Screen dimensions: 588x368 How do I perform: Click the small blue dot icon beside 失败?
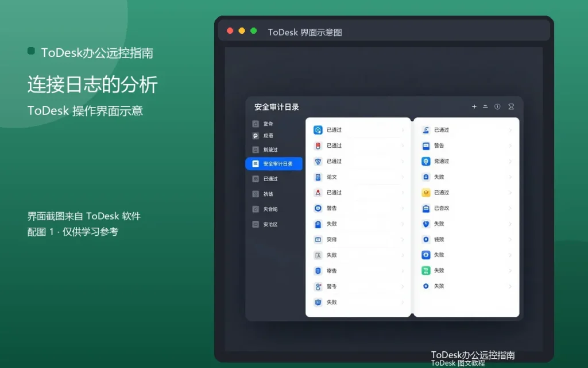pos(426,286)
